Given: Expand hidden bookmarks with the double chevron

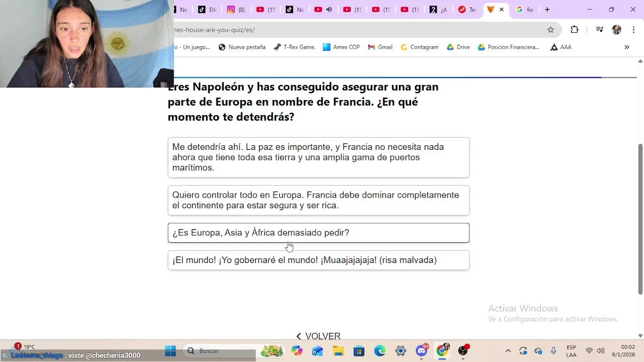Looking at the screenshot, I should pos(627,47).
